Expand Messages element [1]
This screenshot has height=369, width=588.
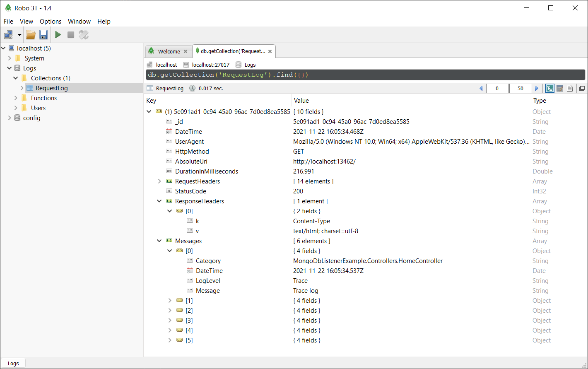[170, 300]
